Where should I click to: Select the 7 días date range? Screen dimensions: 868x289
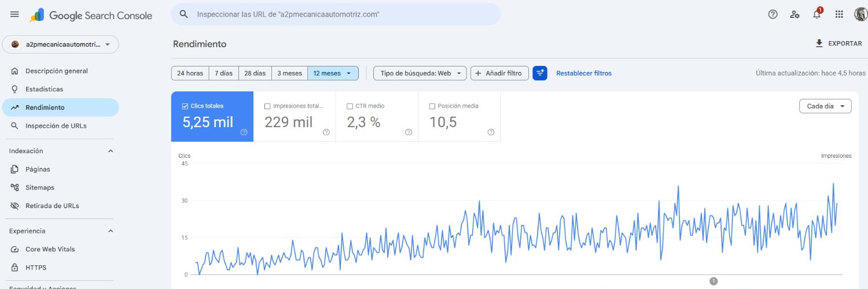click(x=223, y=73)
